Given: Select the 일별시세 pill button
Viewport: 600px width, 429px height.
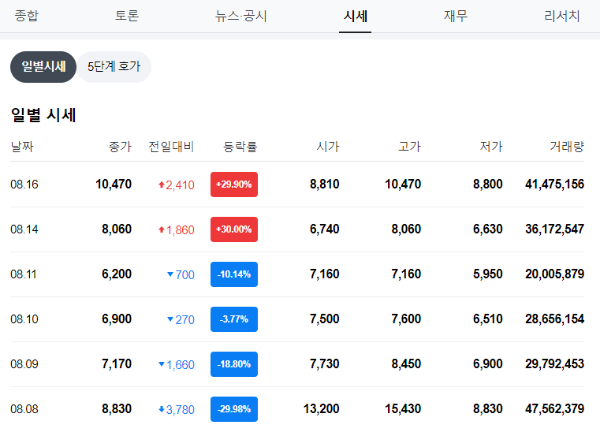Looking at the screenshot, I should coord(43,67).
